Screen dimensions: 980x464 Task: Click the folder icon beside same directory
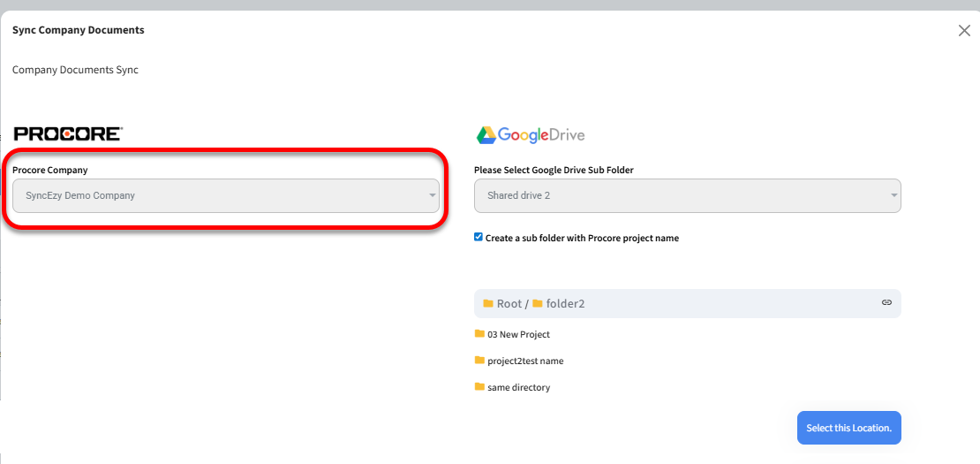click(x=479, y=387)
